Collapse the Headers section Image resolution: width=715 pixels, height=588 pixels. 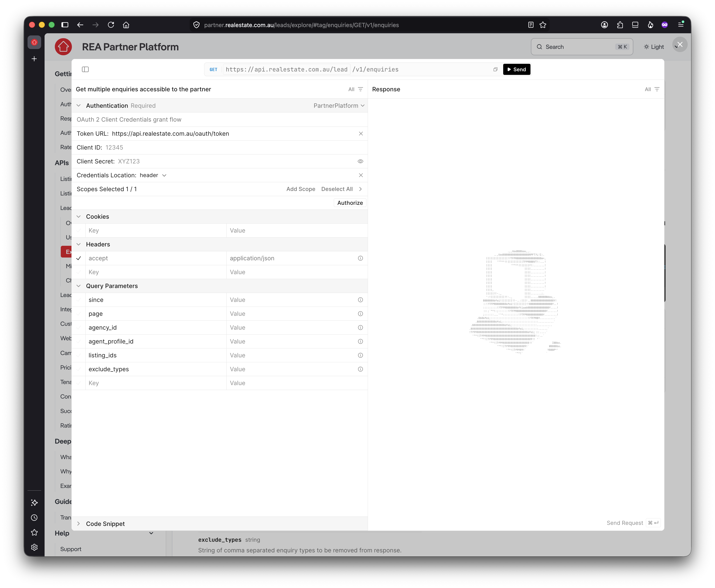coord(78,245)
